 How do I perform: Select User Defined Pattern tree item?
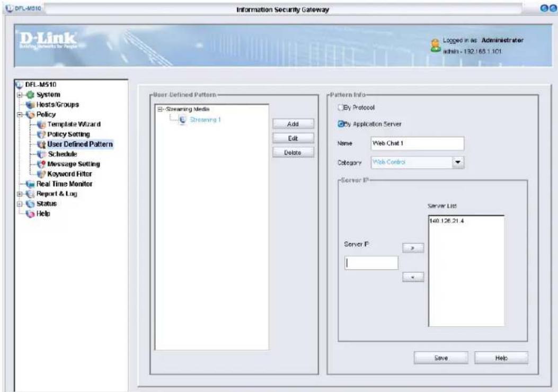tap(80, 144)
